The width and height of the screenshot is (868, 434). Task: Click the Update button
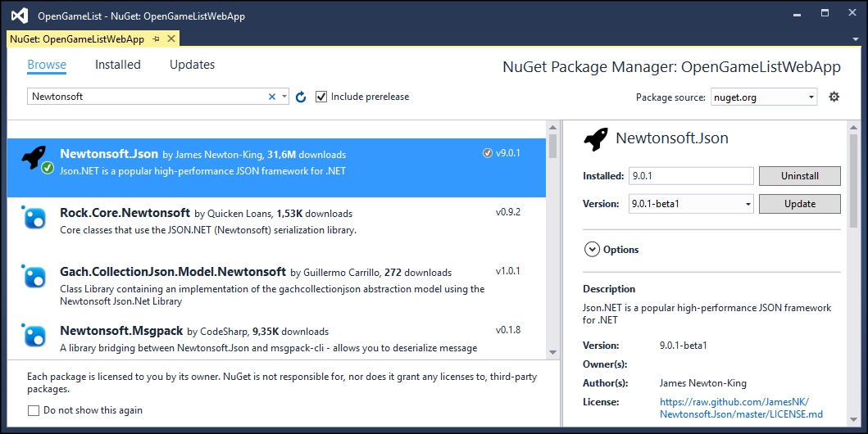[x=799, y=203]
